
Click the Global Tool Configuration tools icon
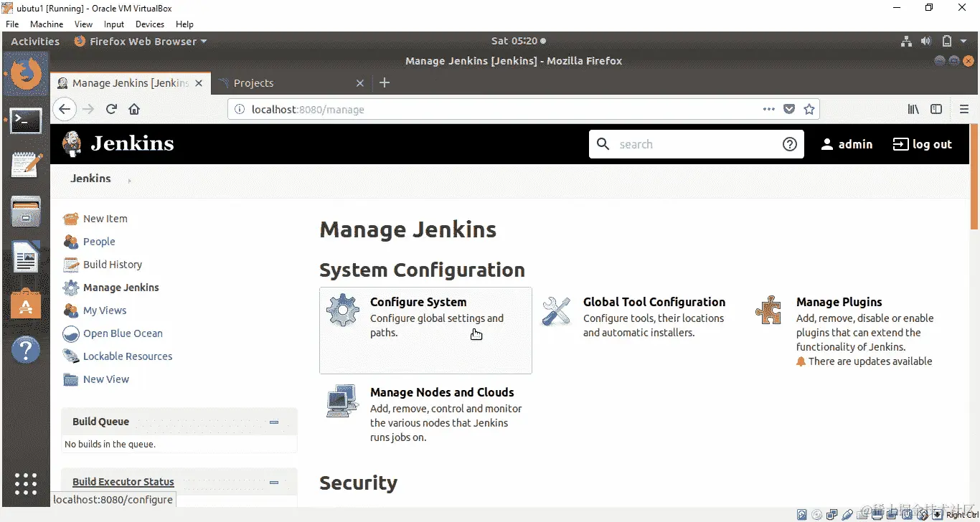point(556,310)
